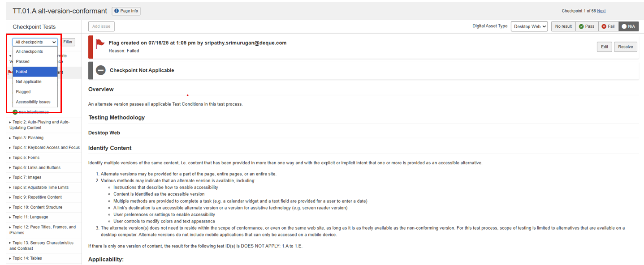This screenshot has width=644, height=265.
Task: Click the Filter button
Action: (68, 42)
